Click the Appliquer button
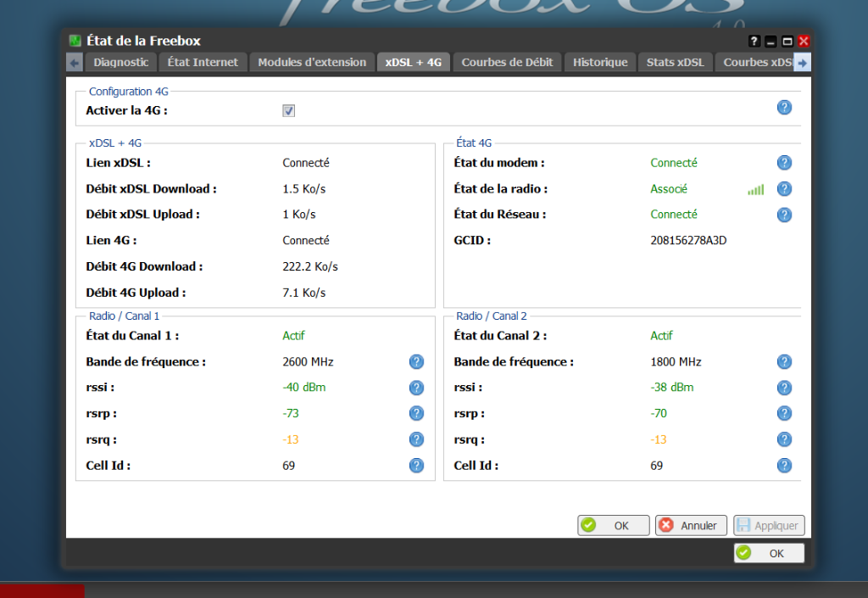Image resolution: width=868 pixels, height=598 pixels. click(769, 525)
